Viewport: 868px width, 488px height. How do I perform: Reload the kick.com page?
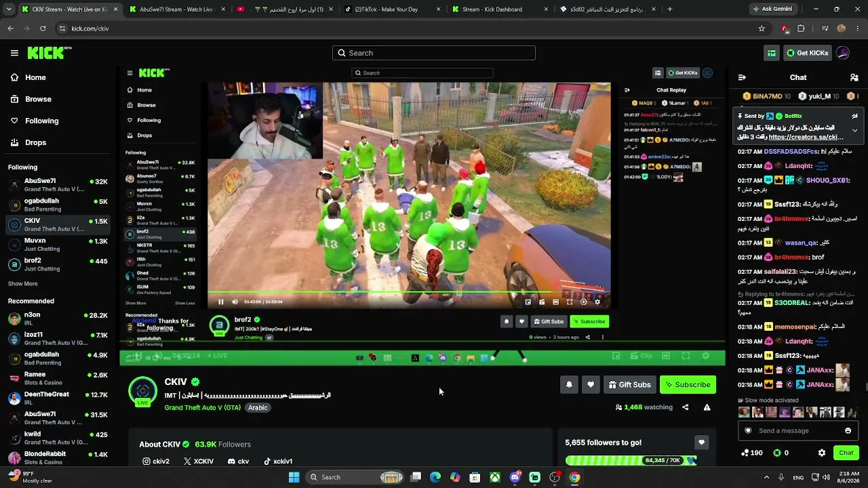tap(43, 28)
